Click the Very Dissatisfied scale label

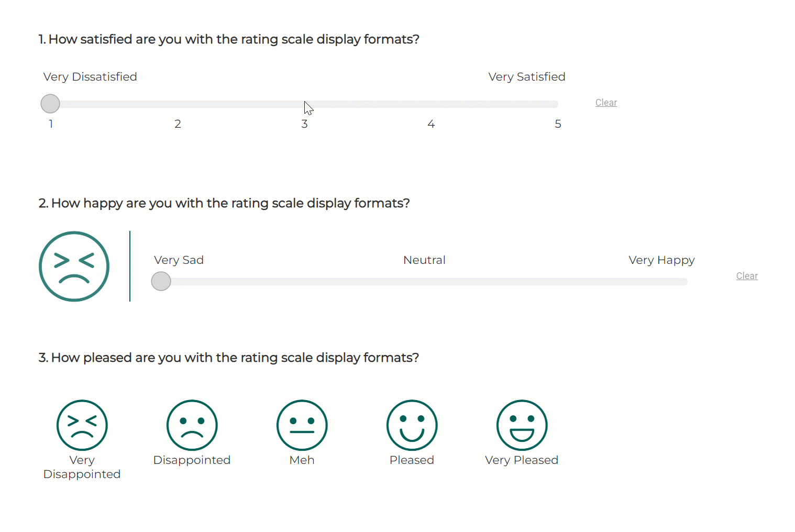pyautogui.click(x=90, y=76)
